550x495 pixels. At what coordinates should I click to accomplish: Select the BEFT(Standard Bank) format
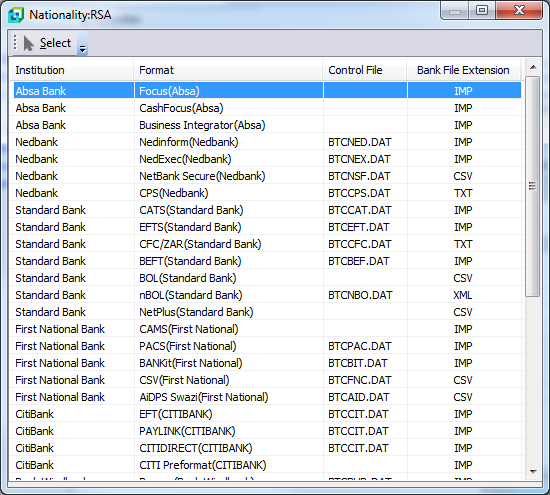click(x=190, y=261)
